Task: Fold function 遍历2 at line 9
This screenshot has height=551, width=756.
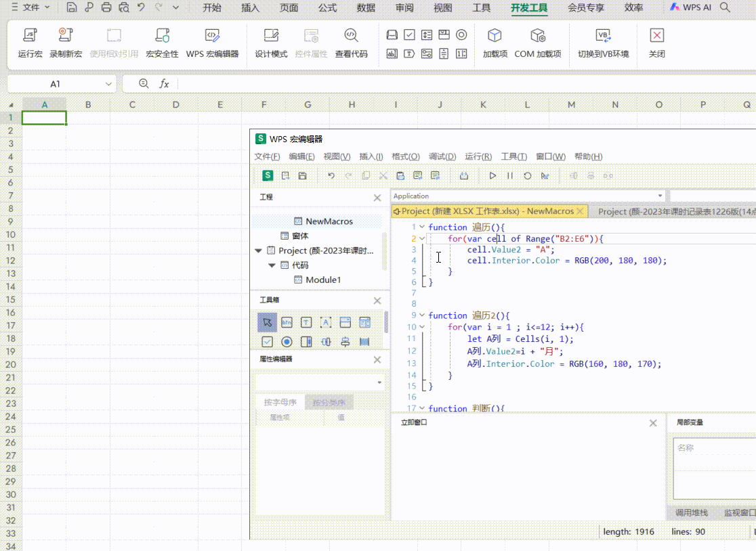Action: [422, 315]
